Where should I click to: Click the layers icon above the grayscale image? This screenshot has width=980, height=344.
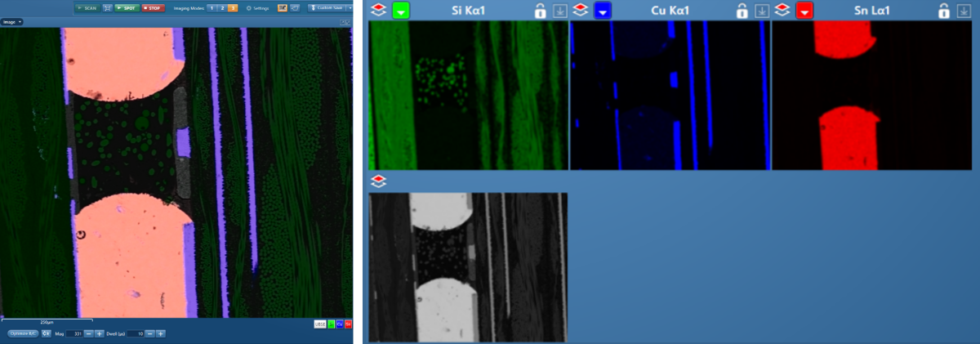click(378, 181)
